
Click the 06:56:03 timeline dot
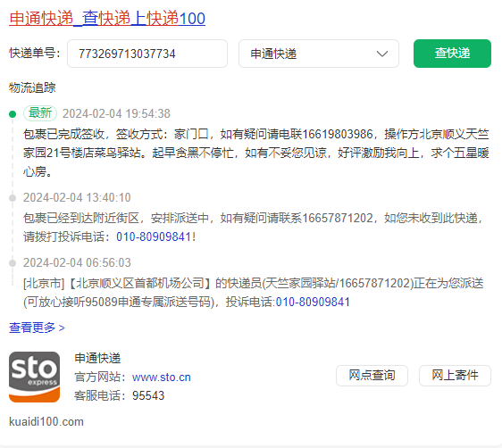point(13,263)
